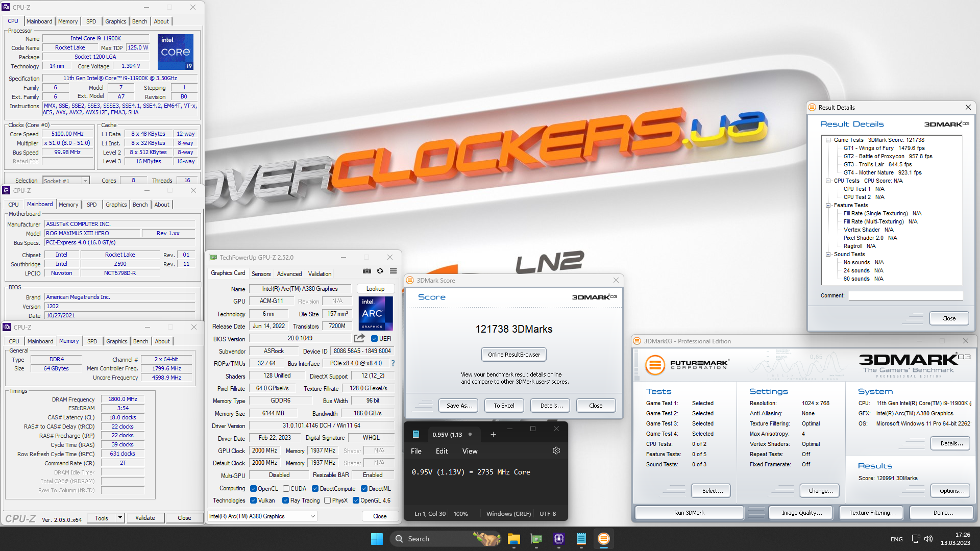Viewport: 980px width, 551px height.
Task: Switch to Sensors tab in GPU-Z
Action: 261,273
